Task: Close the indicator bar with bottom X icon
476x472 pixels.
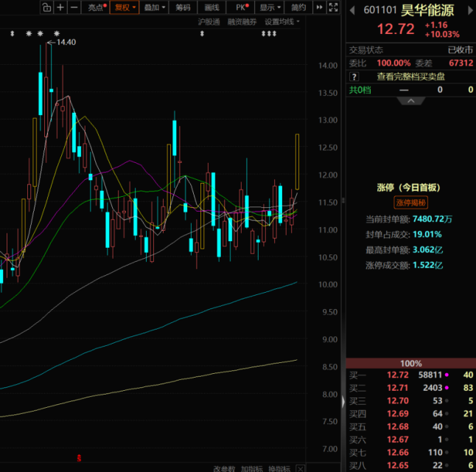Action: click(x=300, y=468)
